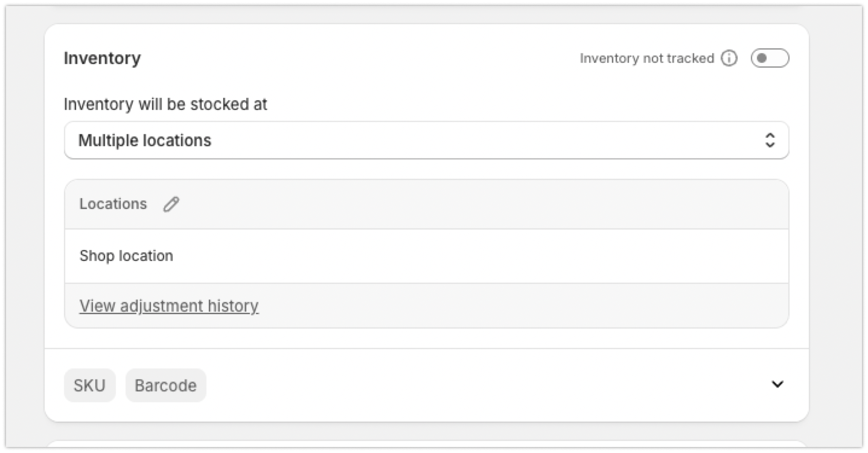The width and height of the screenshot is (868, 453).
Task: Select the SKU tag
Action: coord(89,385)
